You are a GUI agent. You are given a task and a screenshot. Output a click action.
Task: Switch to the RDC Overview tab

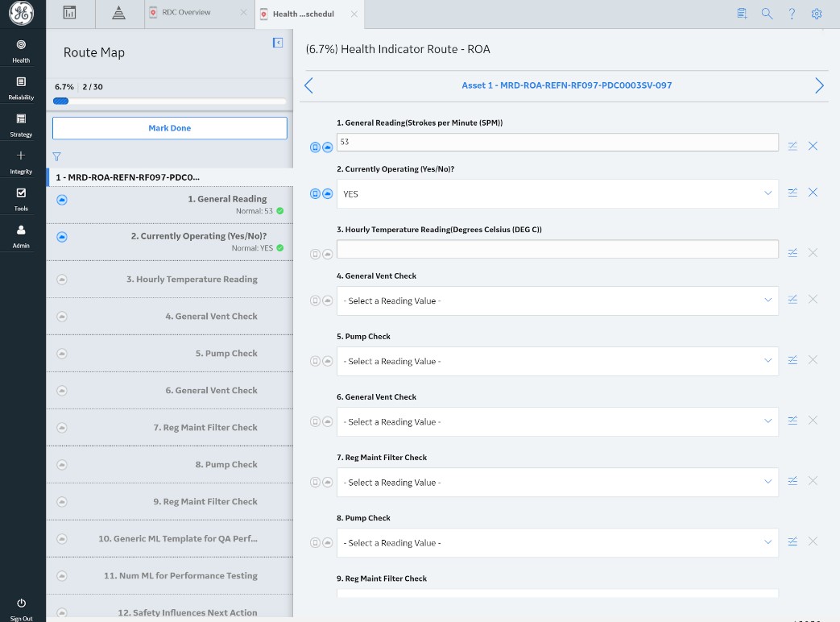click(x=186, y=12)
